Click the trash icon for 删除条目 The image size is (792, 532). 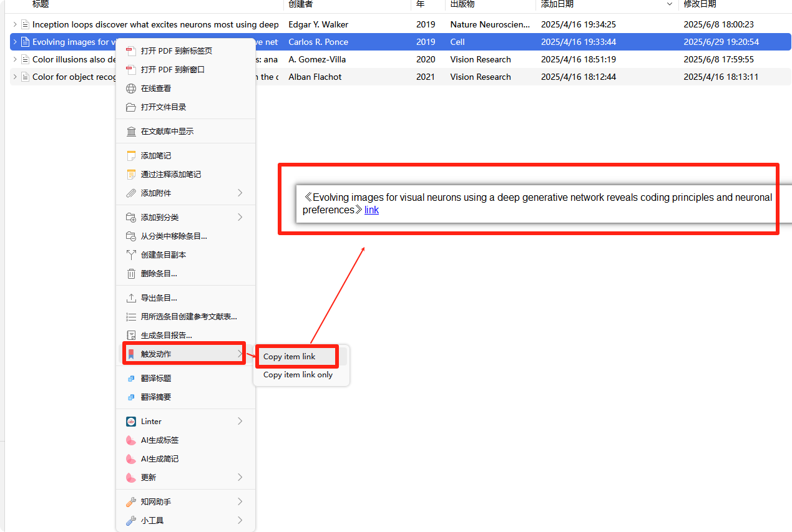(x=131, y=274)
